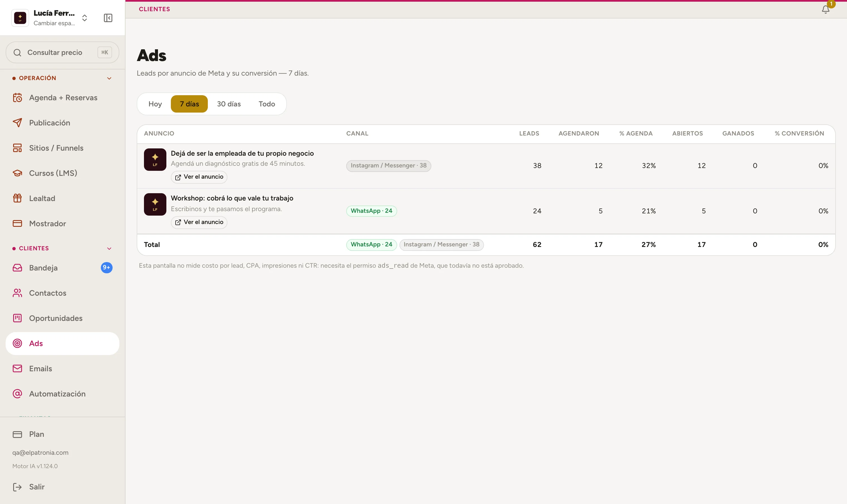The width and height of the screenshot is (847, 504).
Task: Ver el anuncio for Workshop ad
Action: [x=199, y=222]
